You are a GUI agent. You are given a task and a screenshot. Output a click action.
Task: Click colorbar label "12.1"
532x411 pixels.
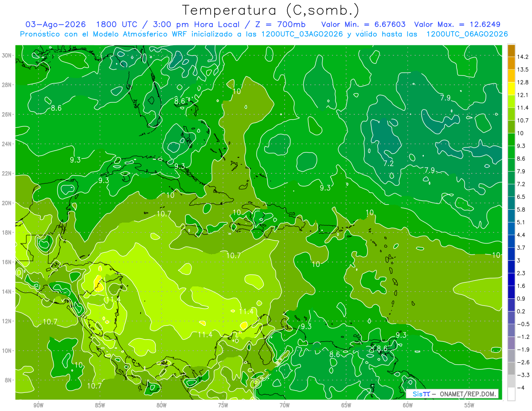click(523, 95)
